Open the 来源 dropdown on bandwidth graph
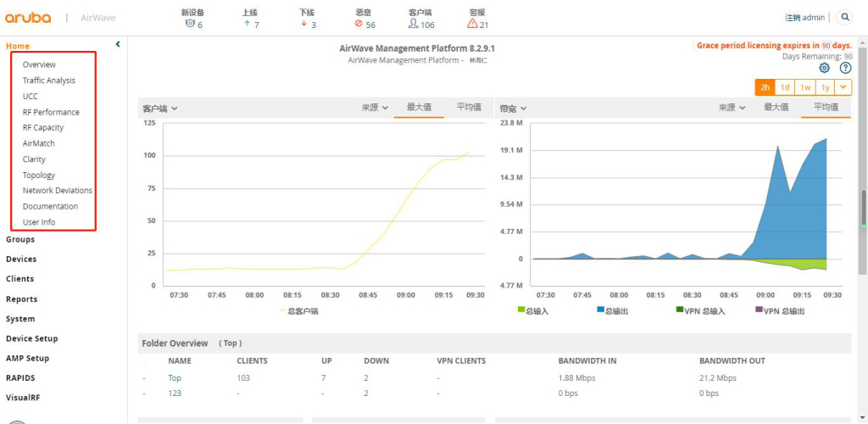 [x=732, y=108]
